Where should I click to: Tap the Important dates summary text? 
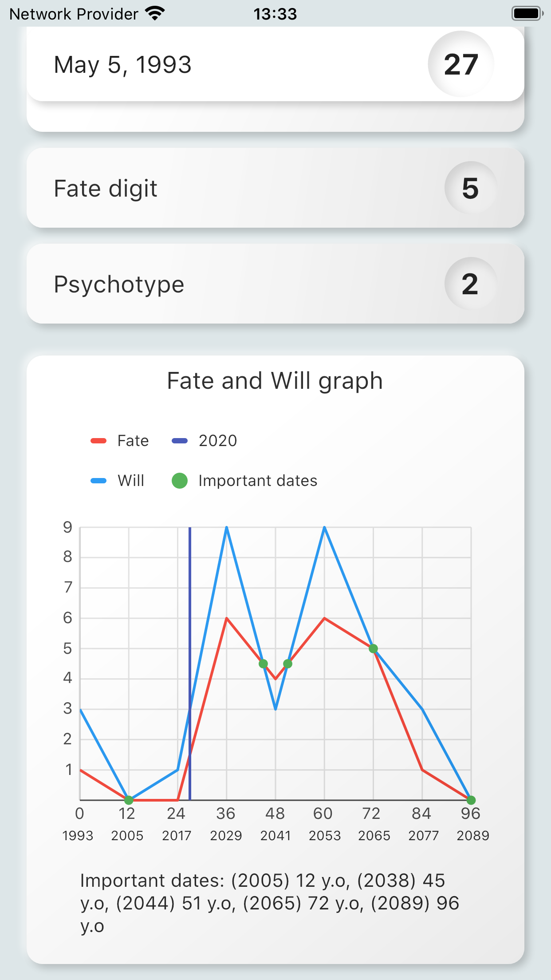tap(269, 903)
